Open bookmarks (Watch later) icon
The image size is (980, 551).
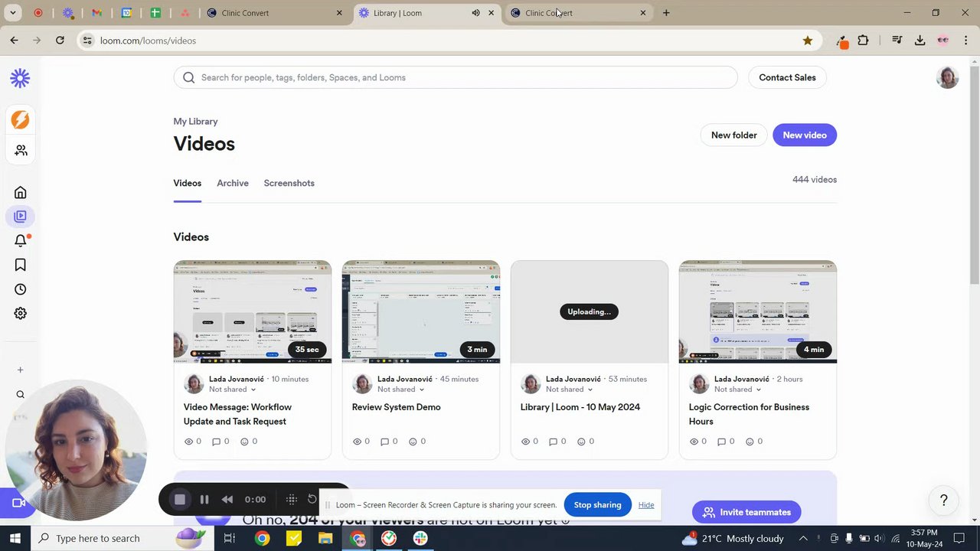tap(21, 265)
